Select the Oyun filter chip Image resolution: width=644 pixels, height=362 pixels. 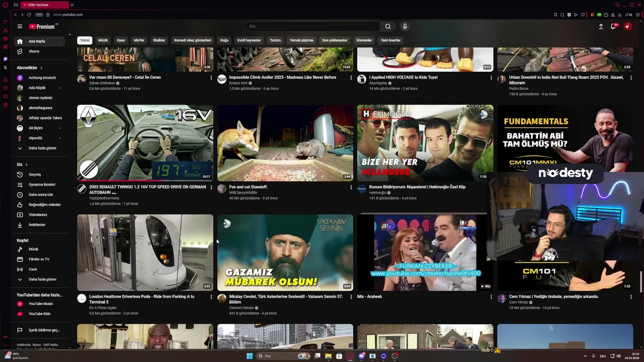click(121, 40)
